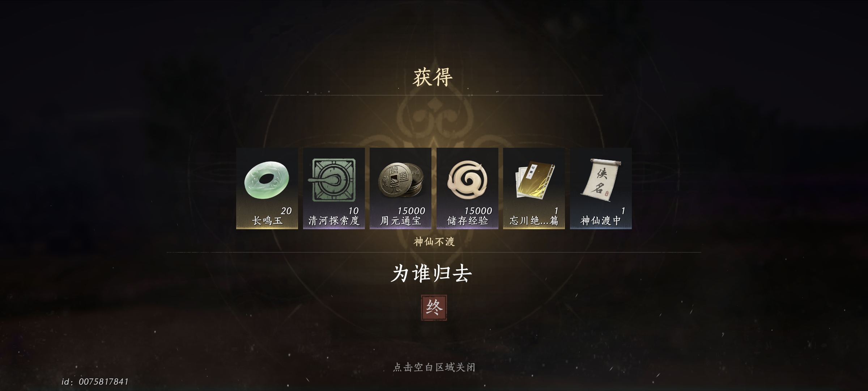Open the 忘川绝...篇 book icon
The image size is (868, 391).
click(x=534, y=180)
